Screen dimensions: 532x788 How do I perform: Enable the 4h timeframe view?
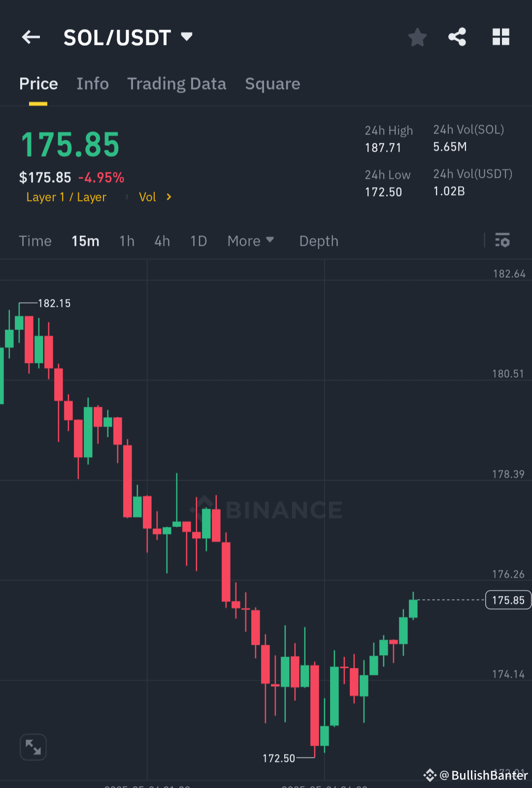[162, 241]
